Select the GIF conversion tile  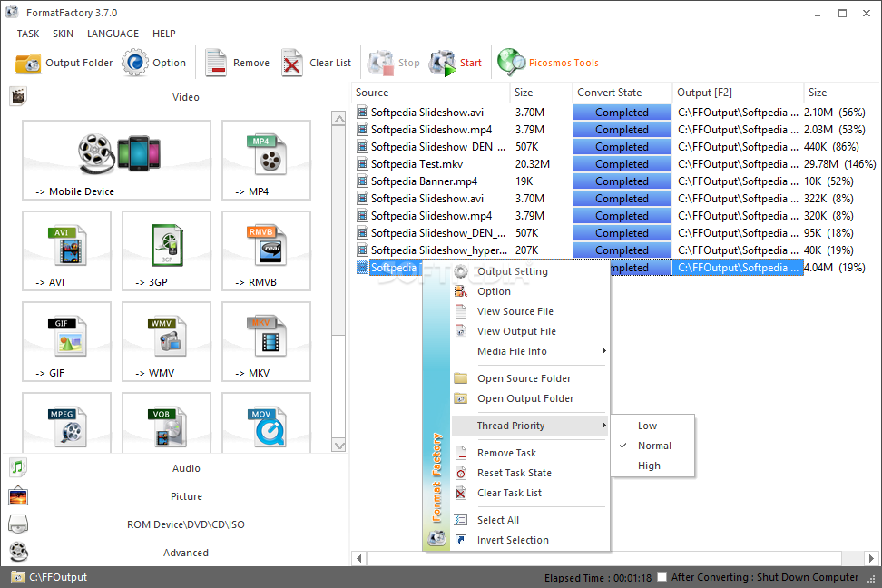click(x=66, y=341)
